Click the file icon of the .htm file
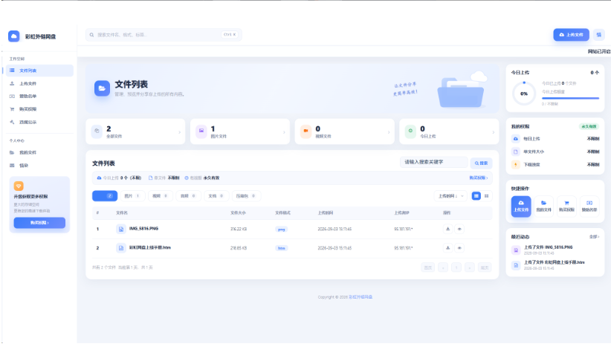Image resolution: width=611 pixels, height=364 pixels. point(121,247)
